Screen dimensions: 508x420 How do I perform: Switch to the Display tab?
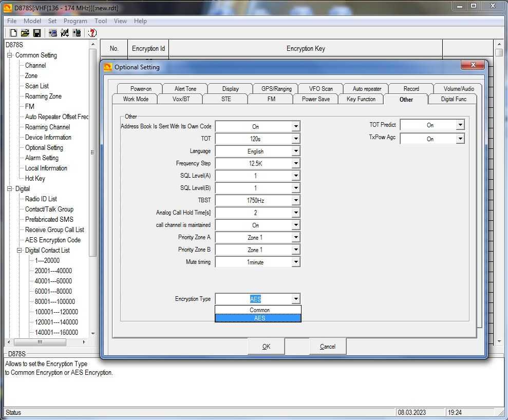pos(230,88)
